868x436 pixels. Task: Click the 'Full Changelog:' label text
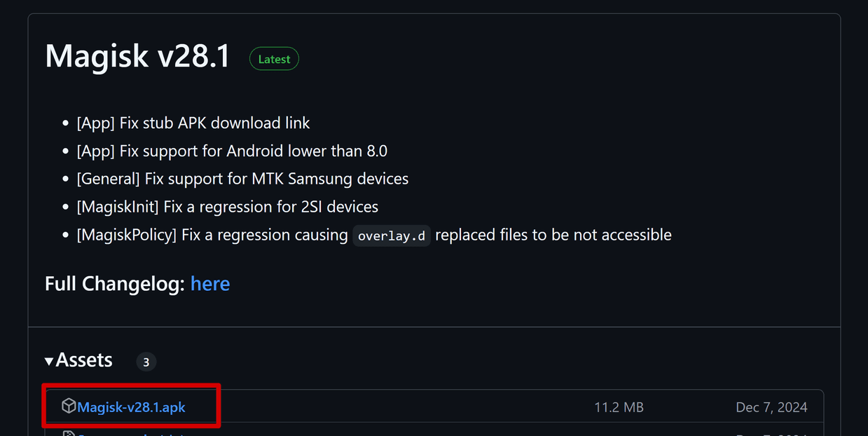[115, 284]
